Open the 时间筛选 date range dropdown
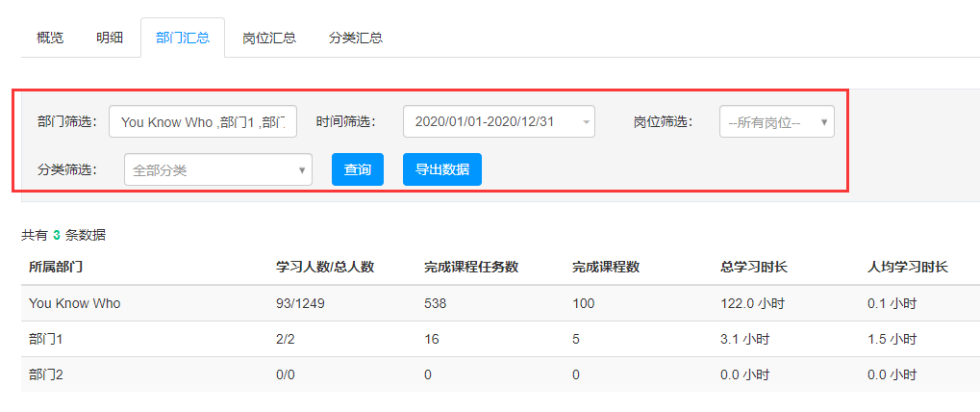 point(499,121)
